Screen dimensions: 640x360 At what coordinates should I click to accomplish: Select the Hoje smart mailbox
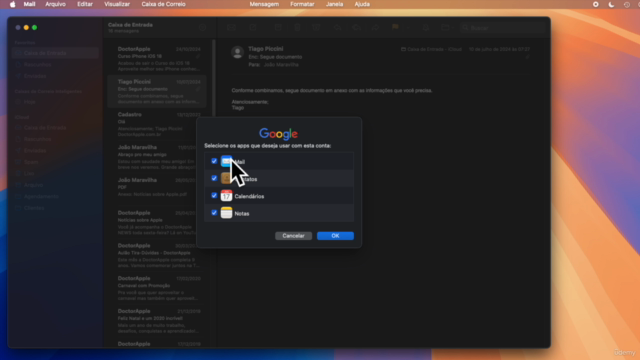tap(56, 102)
